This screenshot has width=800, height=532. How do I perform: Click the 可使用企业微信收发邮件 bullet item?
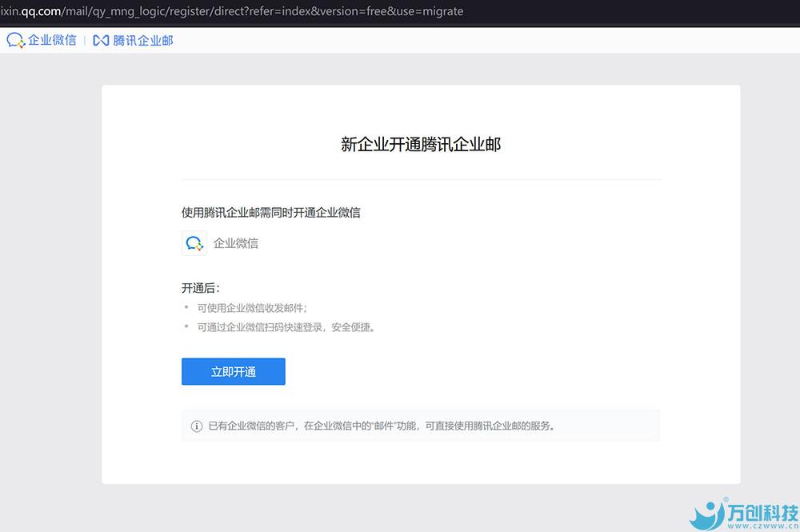(252, 308)
